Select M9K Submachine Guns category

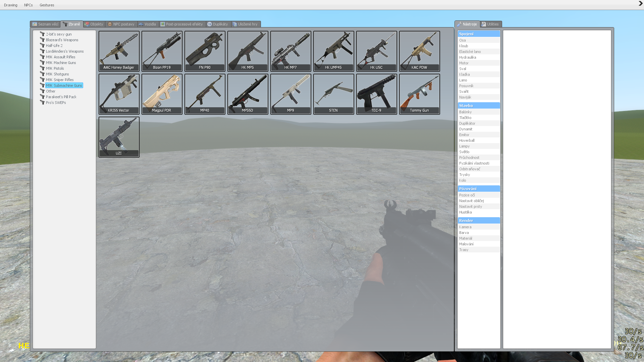64,85
